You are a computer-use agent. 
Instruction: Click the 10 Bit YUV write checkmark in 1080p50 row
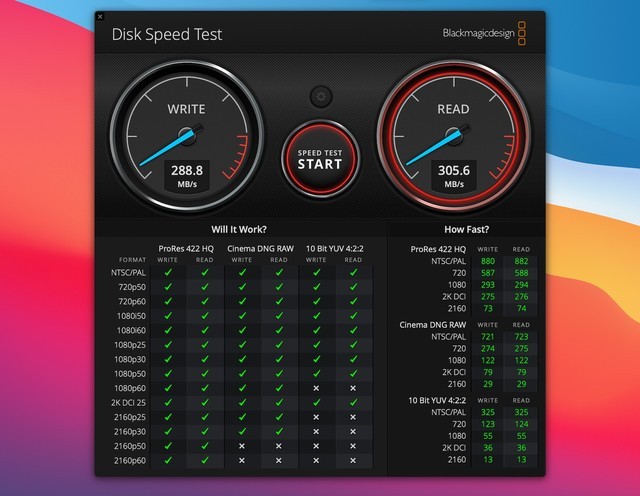tap(316, 373)
